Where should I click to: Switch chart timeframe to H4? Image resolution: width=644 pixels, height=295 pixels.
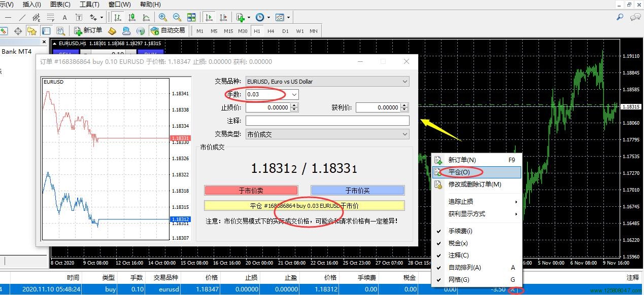(271, 31)
